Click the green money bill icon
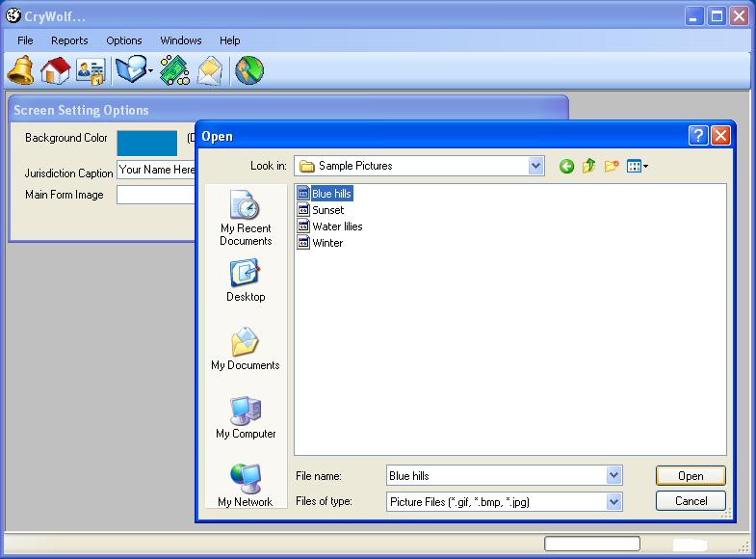Image resolution: width=756 pixels, height=559 pixels. [174, 70]
